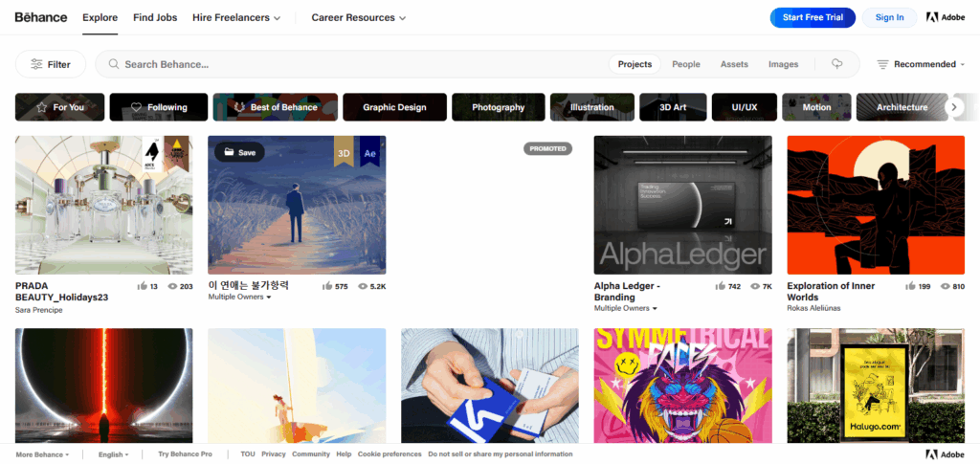
Task: Click the thumbs-up icon on Exploration of Inner Worlds
Action: click(911, 286)
